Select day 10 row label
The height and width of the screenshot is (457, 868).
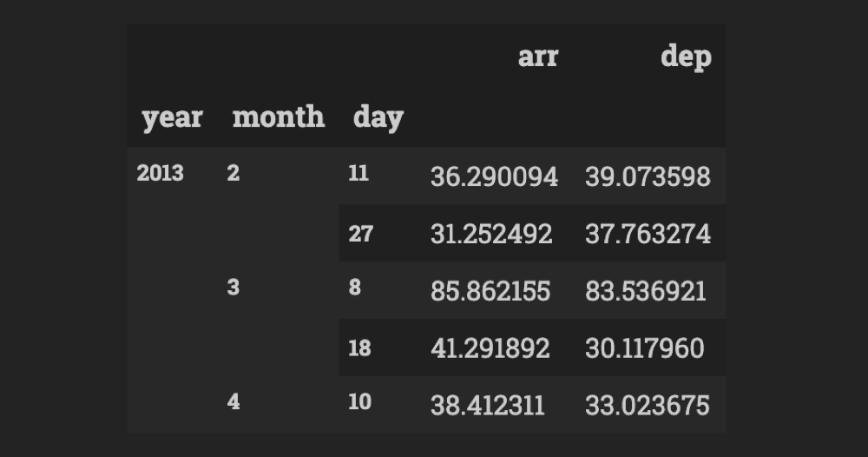pyautogui.click(x=359, y=401)
